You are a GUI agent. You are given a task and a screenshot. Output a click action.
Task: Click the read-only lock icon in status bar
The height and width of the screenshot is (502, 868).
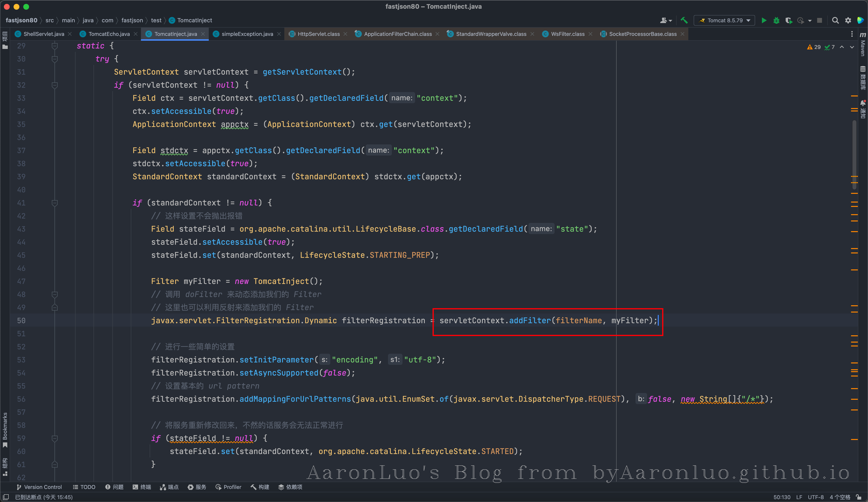[859, 497]
